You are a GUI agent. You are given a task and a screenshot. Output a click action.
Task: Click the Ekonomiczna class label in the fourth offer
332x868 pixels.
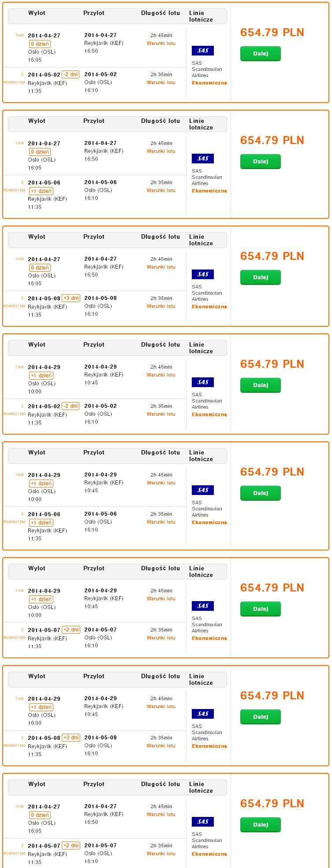pos(209,414)
